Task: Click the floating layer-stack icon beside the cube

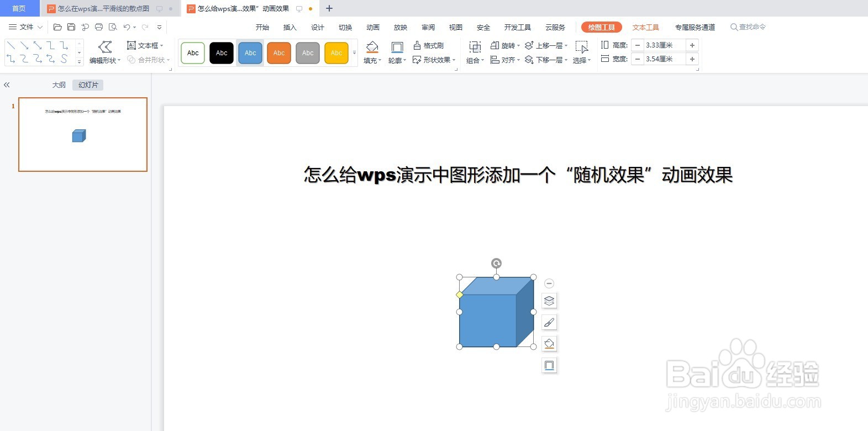Action: coord(549,301)
